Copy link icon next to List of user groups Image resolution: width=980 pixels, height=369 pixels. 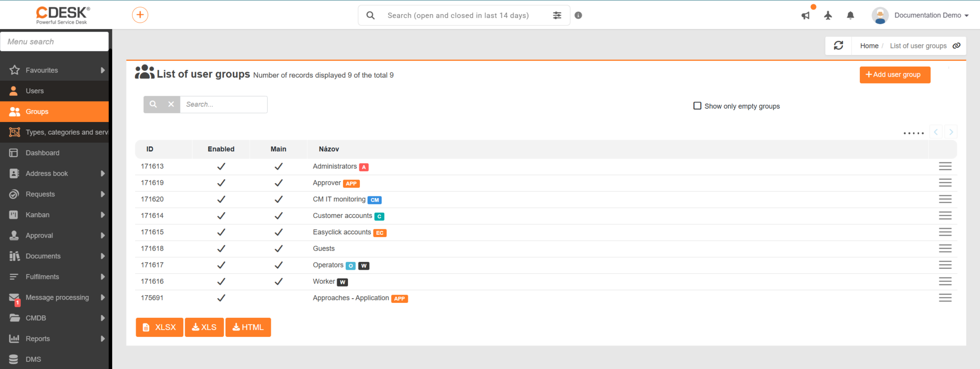tap(956, 46)
